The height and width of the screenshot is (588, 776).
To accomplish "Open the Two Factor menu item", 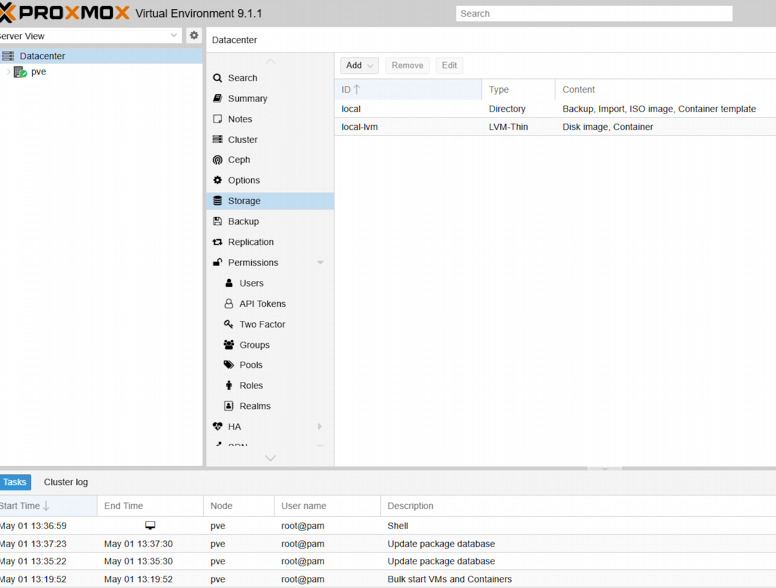I will [x=270, y=324].
